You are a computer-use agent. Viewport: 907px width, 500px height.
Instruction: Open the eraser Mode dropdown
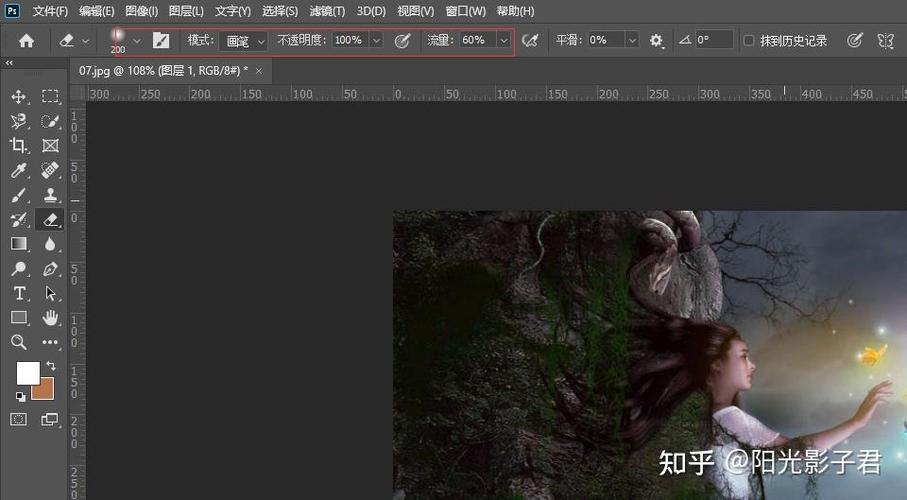click(244, 41)
